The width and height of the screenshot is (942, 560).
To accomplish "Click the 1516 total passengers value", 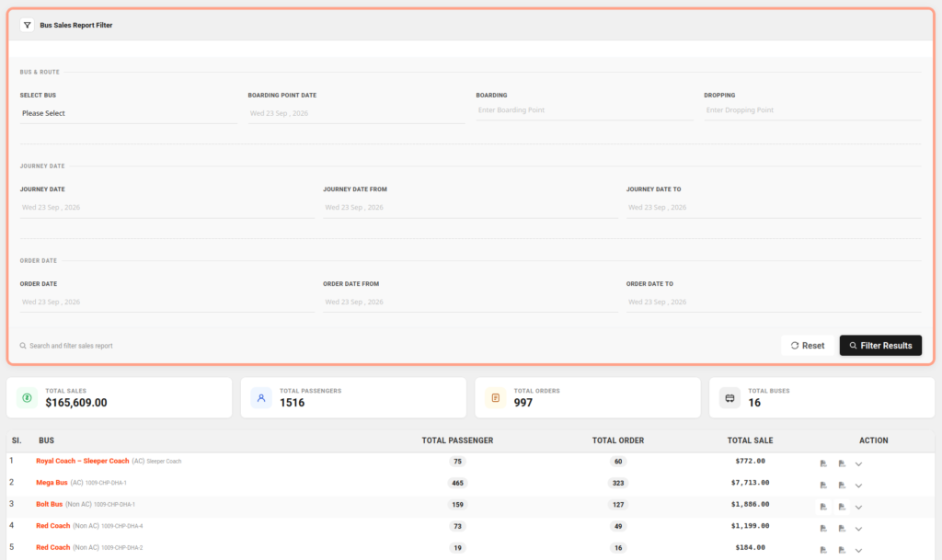I will 292,403.
